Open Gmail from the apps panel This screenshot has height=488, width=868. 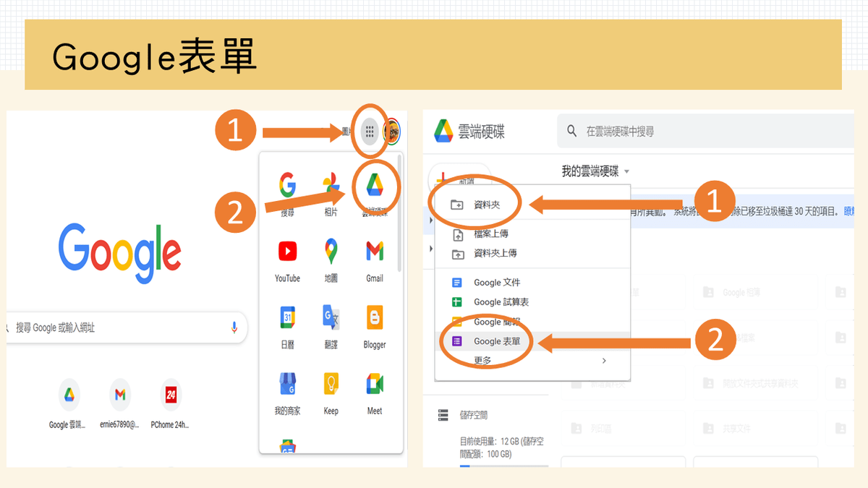pyautogui.click(x=374, y=260)
